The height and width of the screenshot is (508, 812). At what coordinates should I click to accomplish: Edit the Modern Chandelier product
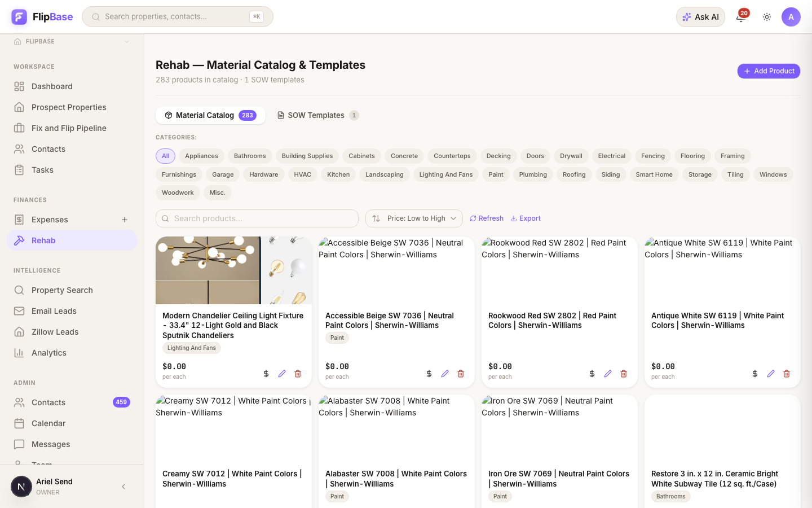pyautogui.click(x=282, y=374)
